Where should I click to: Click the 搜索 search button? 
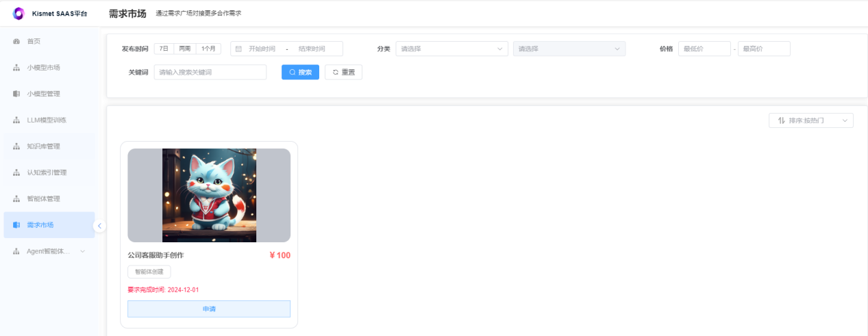pos(300,72)
